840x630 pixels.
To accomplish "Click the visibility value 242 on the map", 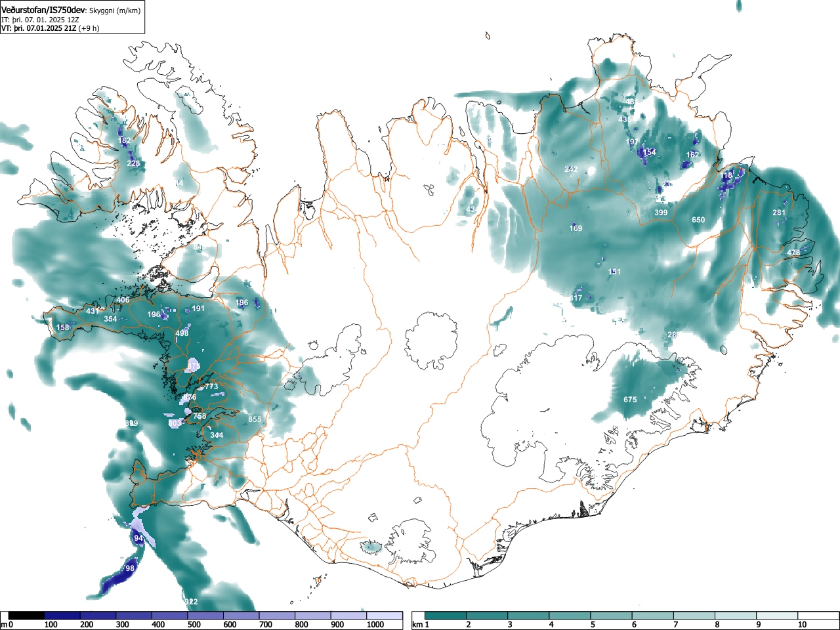I will [571, 170].
